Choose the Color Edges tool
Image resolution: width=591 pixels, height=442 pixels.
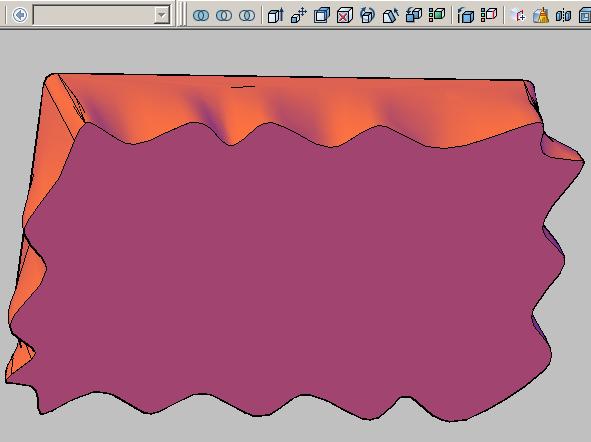(489, 15)
